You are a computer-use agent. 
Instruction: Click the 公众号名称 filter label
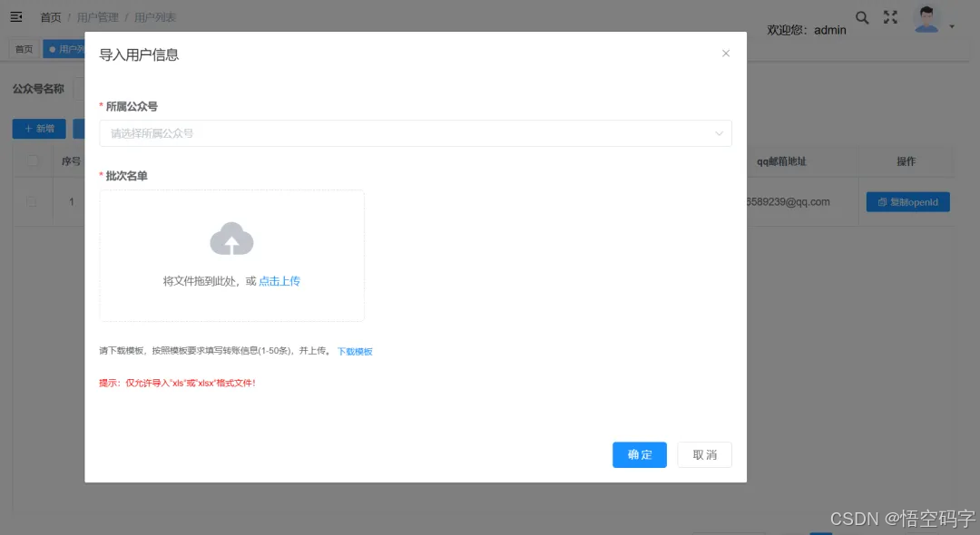click(38, 89)
